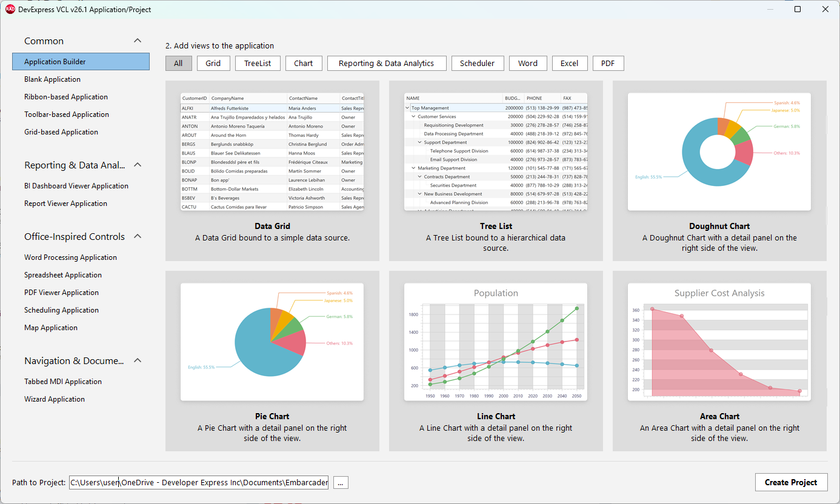
Task: Pick the Data Grid view thumbnail
Action: 272,151
